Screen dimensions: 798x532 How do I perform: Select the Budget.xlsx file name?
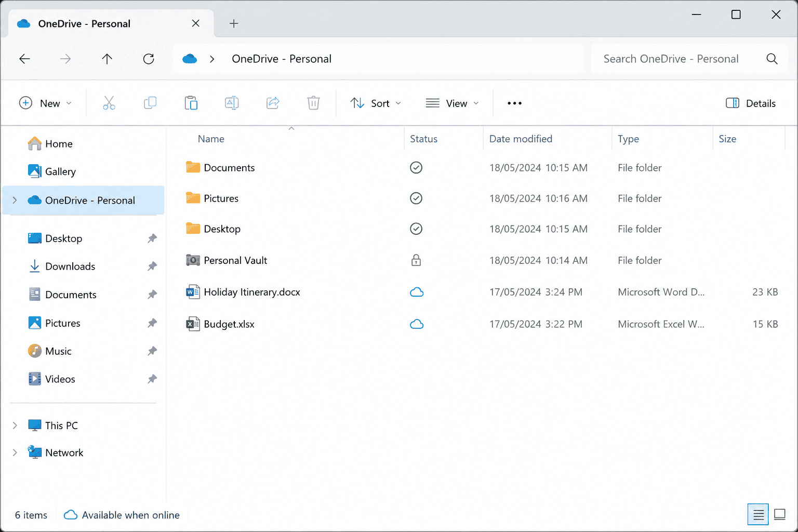229,324
